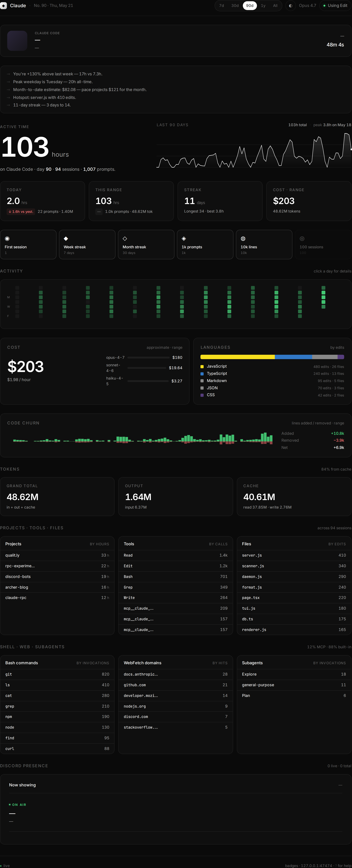The height and width of the screenshot is (868, 352).
Task: Select the npm bash command row
Action: [x=57, y=717]
